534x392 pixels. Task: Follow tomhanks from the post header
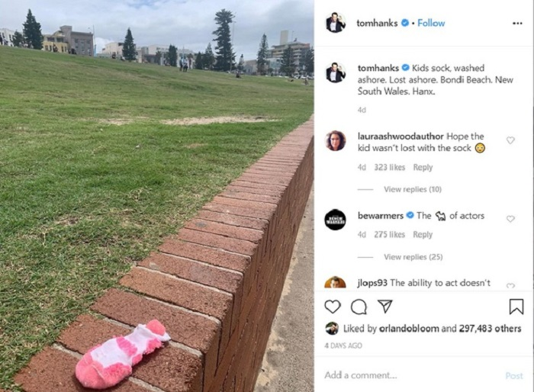(x=431, y=23)
